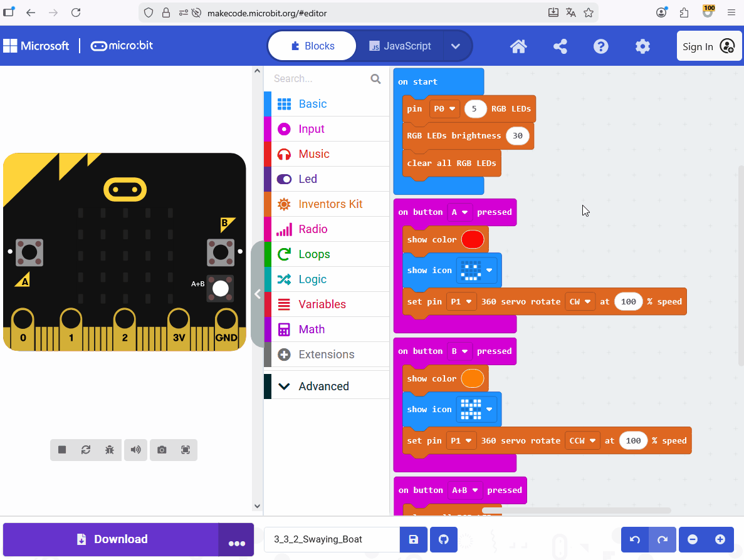Open the CW rotation direction dropdown
744x560 pixels.
coord(580,301)
